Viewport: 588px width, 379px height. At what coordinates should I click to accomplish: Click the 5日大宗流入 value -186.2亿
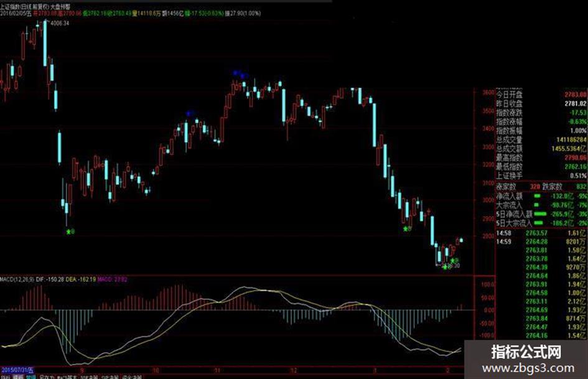(x=562, y=223)
